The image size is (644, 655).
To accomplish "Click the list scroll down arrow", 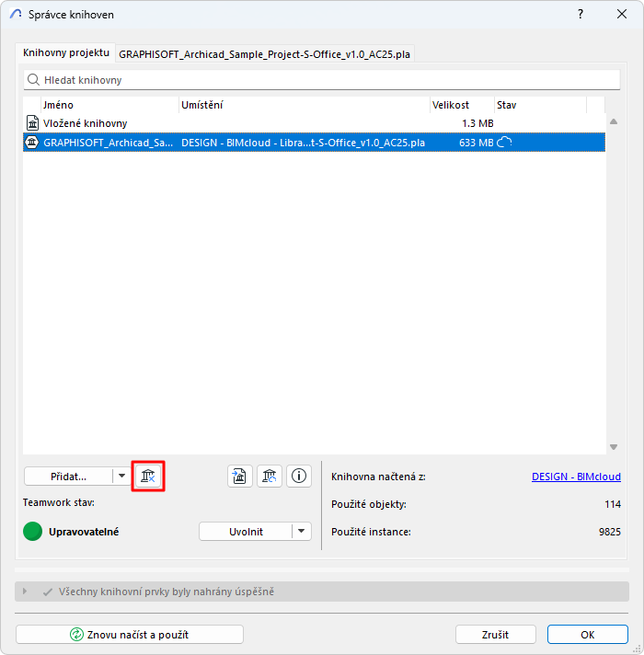I will click(614, 447).
